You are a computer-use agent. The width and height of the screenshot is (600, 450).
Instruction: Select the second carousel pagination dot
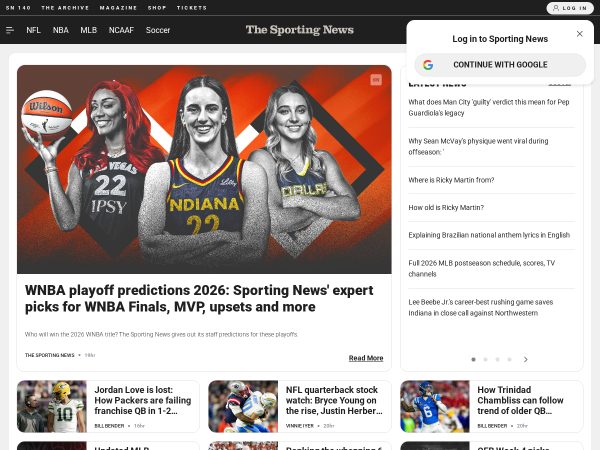coord(485,359)
